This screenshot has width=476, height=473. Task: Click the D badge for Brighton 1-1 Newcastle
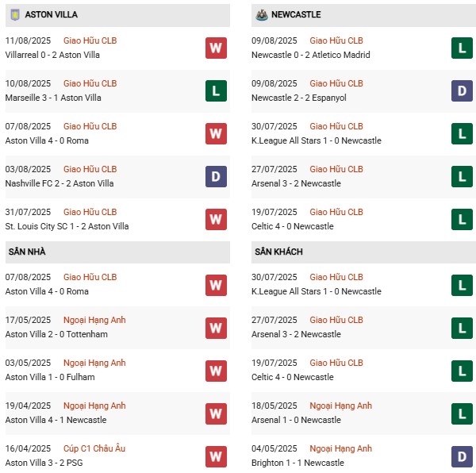[x=463, y=456]
